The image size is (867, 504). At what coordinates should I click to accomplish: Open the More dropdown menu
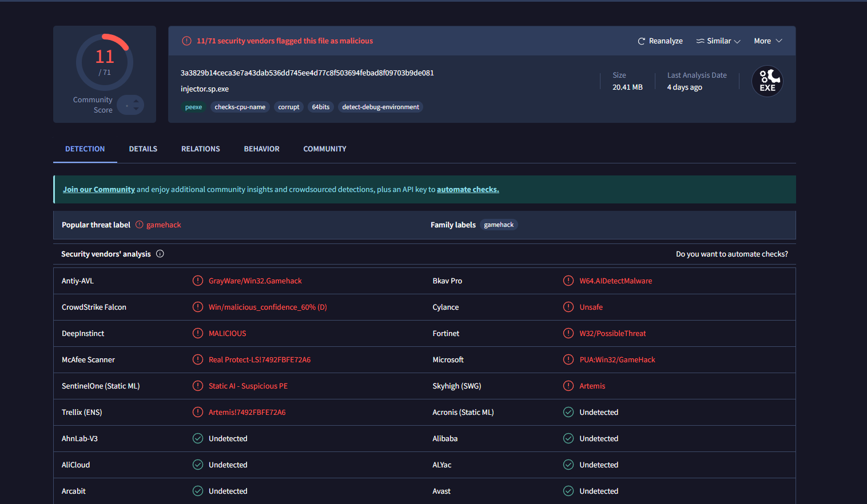click(x=768, y=41)
